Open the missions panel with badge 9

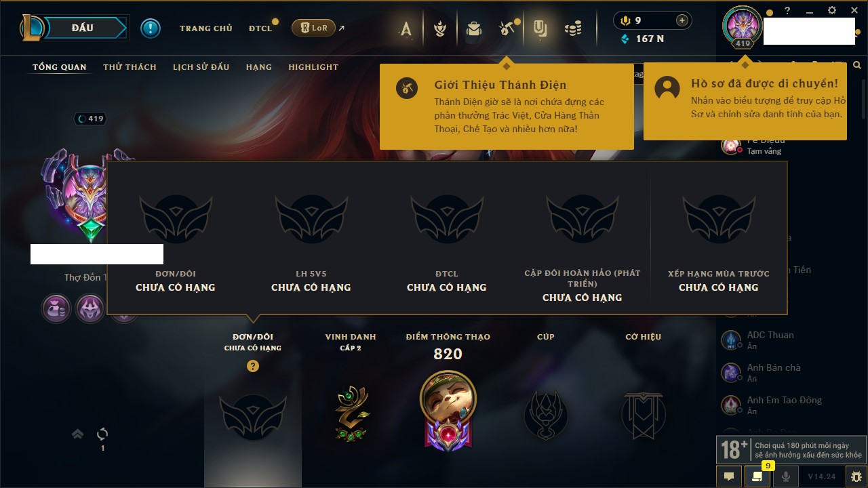[757, 476]
